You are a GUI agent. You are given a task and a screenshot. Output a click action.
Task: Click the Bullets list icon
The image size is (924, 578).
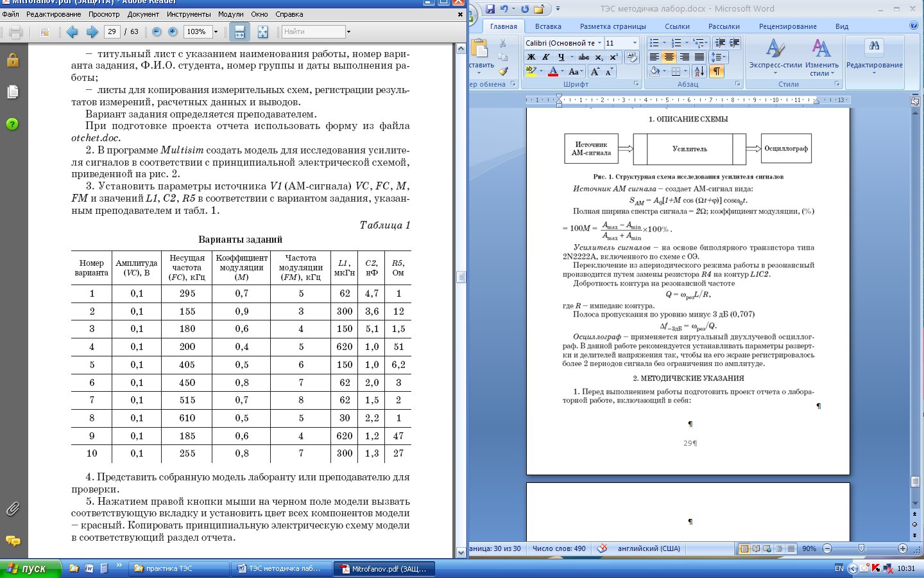click(654, 43)
